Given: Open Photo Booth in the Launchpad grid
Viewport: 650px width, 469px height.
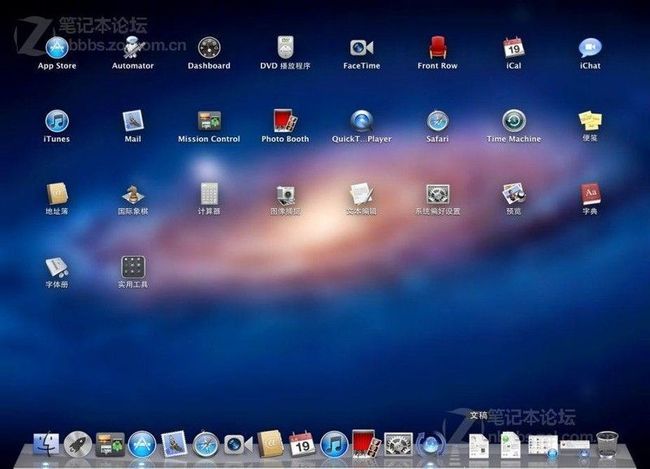Looking at the screenshot, I should [x=285, y=121].
